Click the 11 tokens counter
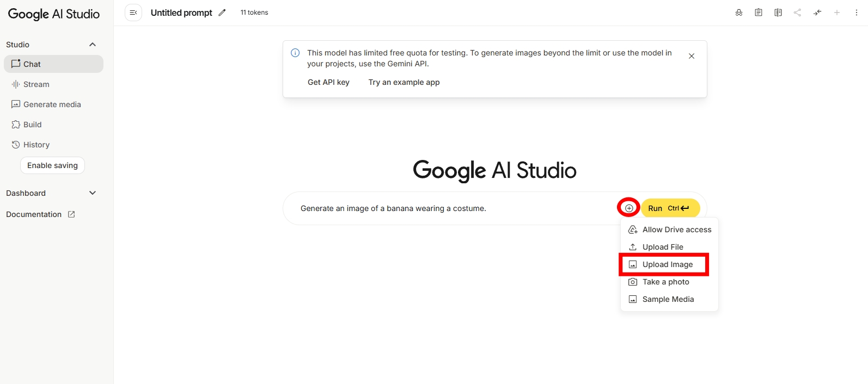 (254, 13)
